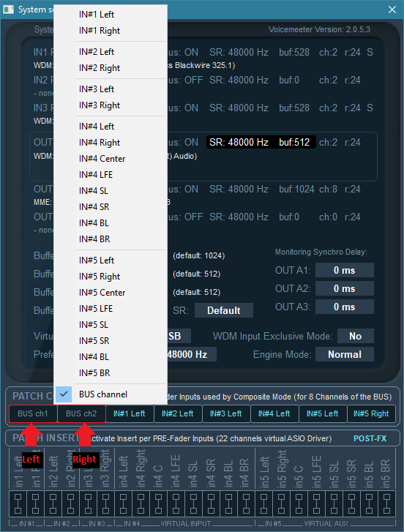Select IN#5 SL in the popup menu
404x532 pixels.
pyautogui.click(x=111, y=325)
